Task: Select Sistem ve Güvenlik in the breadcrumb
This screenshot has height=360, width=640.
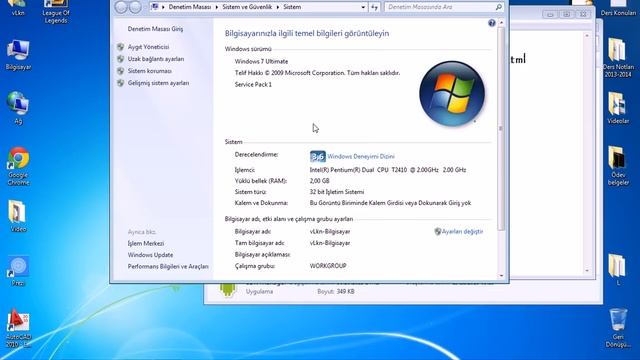Action: [x=247, y=7]
